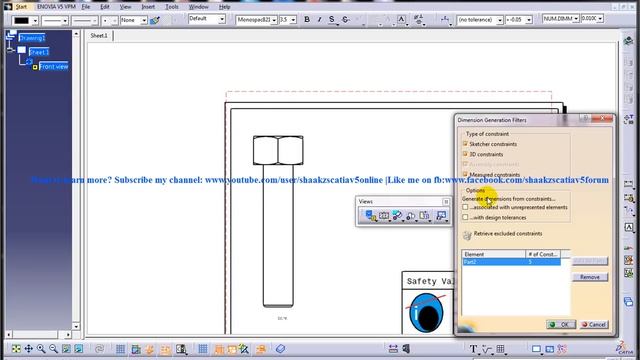Click the text frame A icon in top toolbar
Viewport: 640px width, 360px height.
coord(401,19)
